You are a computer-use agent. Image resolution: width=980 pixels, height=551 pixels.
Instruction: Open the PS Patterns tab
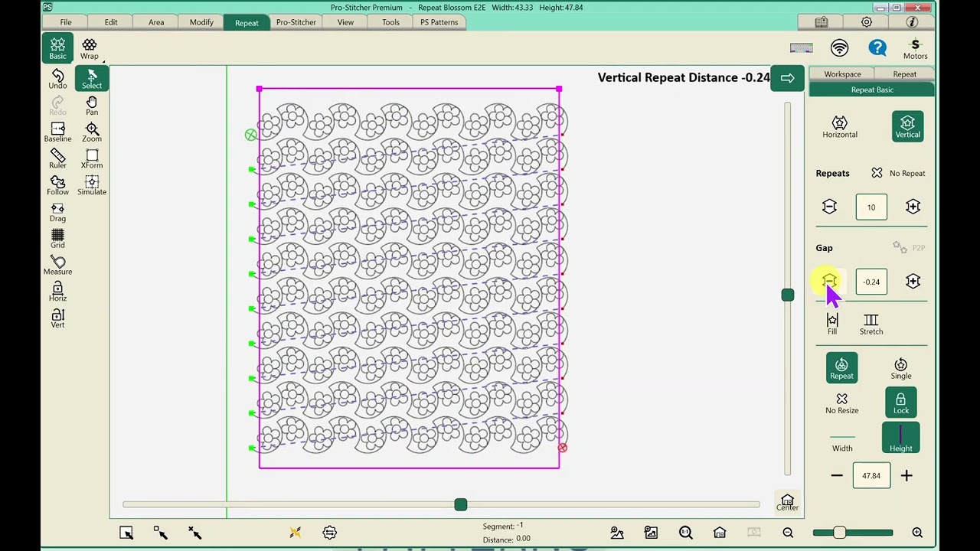point(439,22)
